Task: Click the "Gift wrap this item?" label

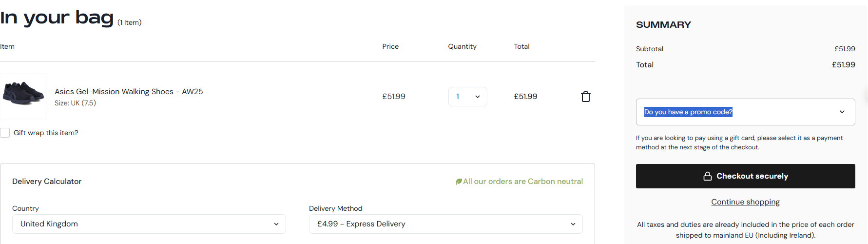Action: 46,133
